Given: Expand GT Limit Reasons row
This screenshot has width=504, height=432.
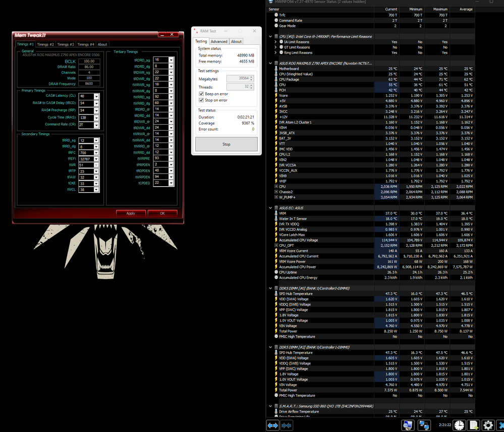Looking at the screenshot, I should (x=275, y=47).
